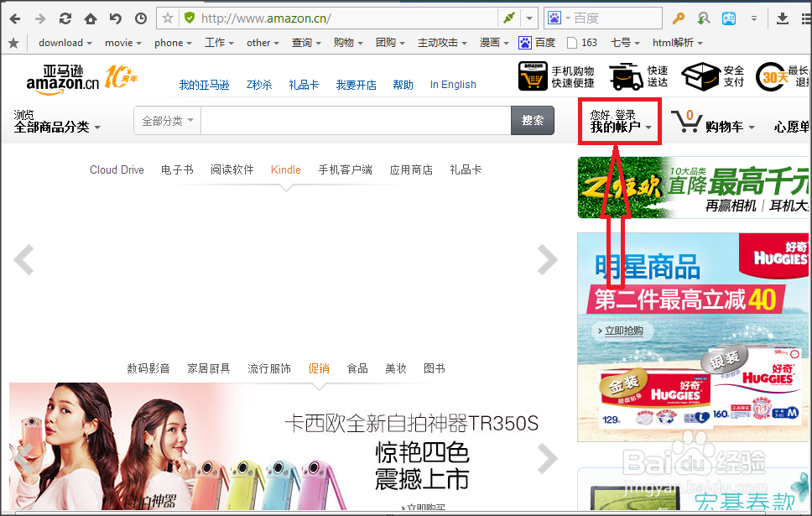
Task: Reload the page with the refresh icon
Action: click(x=65, y=18)
